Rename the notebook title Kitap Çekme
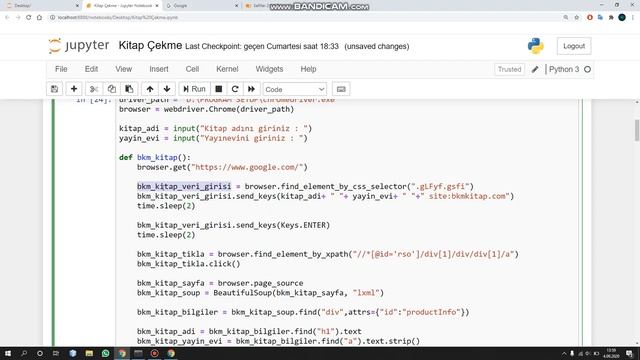The width and height of the screenshot is (640, 360). pos(150,45)
